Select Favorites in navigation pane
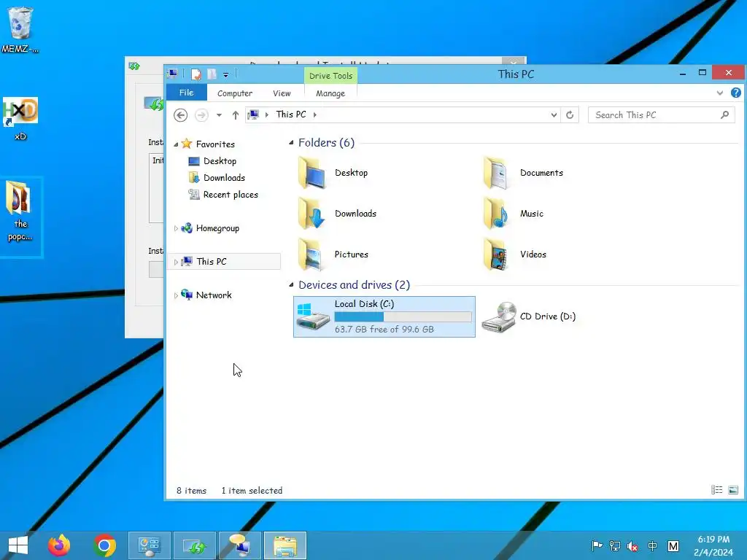This screenshot has width=747, height=560. (215, 144)
